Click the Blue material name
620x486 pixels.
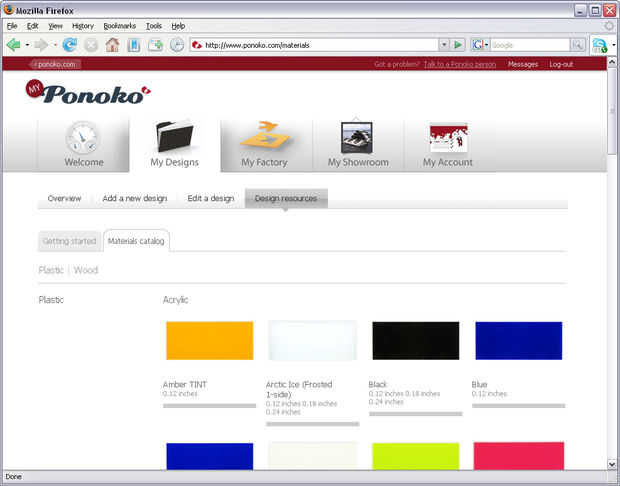(x=479, y=384)
